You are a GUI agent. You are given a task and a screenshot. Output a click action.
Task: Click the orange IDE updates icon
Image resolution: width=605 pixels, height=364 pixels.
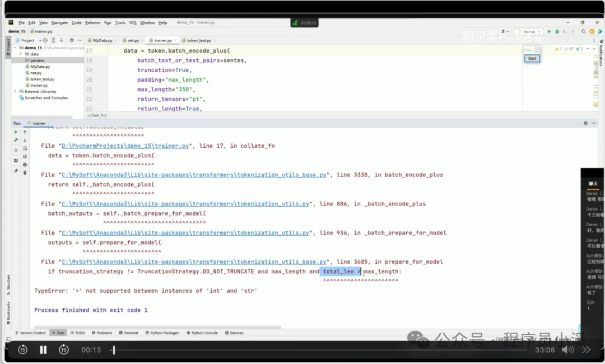coord(592,31)
